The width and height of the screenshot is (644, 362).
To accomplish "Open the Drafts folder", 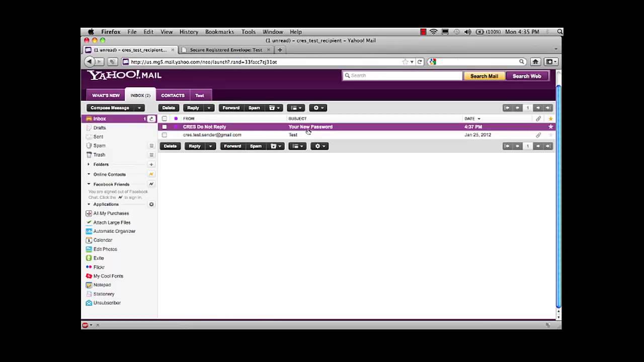I will coord(100,128).
